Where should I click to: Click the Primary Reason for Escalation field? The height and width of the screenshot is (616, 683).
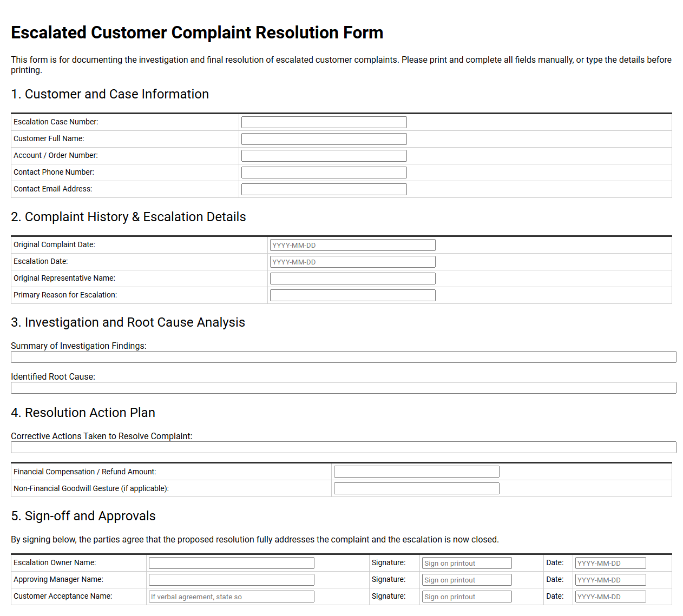click(x=352, y=295)
